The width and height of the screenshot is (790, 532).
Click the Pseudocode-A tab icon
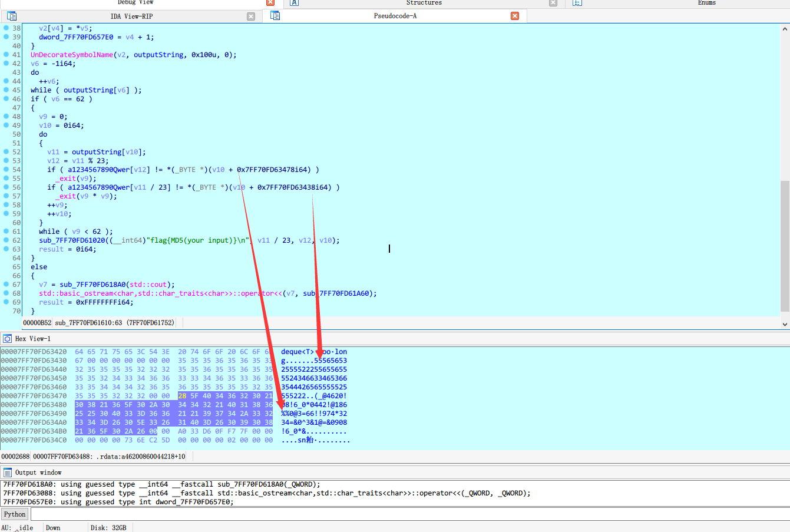click(x=275, y=15)
